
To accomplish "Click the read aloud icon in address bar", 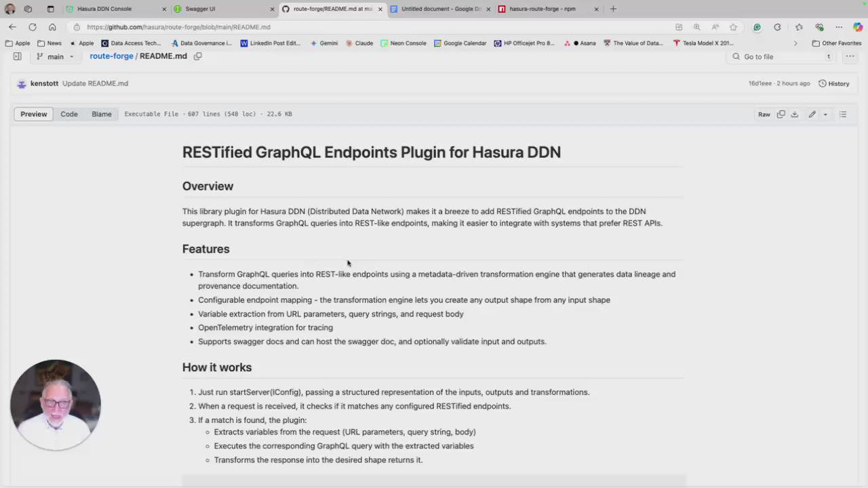I will pos(715,27).
